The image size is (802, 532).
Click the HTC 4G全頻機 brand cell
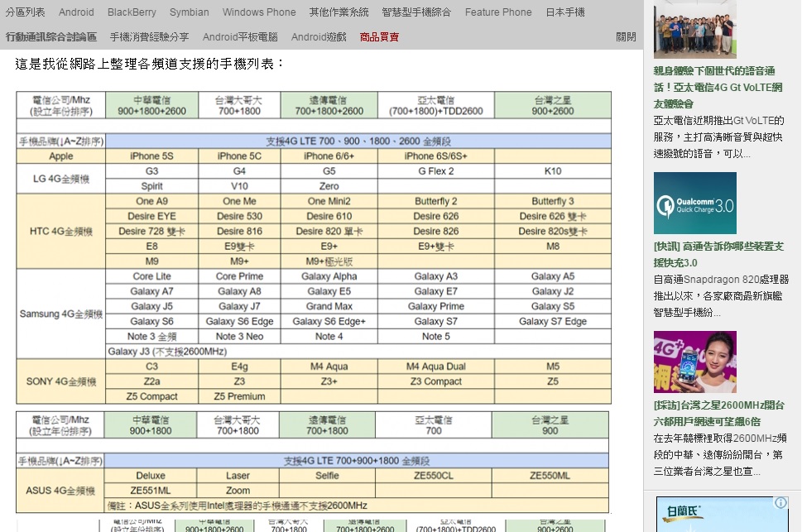point(61,231)
